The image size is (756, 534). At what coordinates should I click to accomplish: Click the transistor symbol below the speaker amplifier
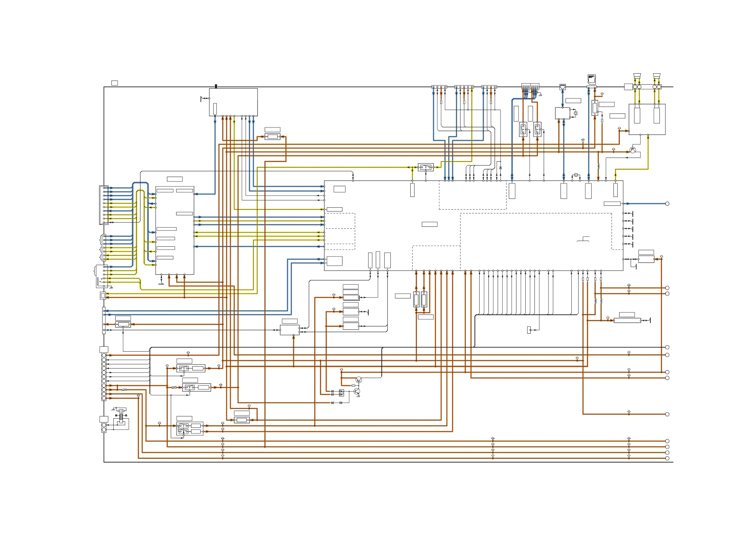click(633, 150)
